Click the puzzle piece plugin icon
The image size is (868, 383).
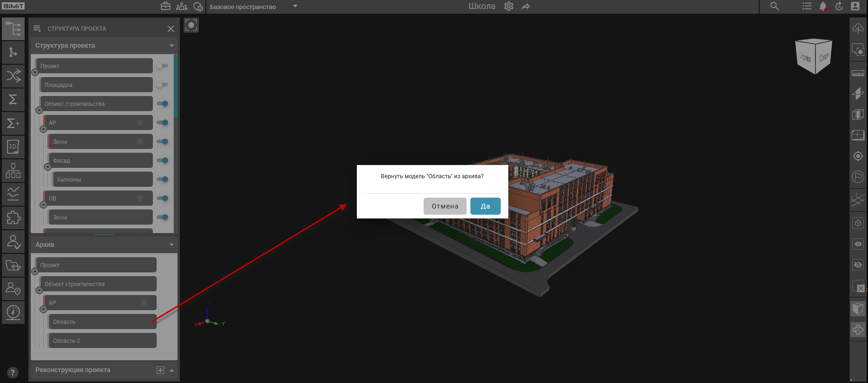13,218
